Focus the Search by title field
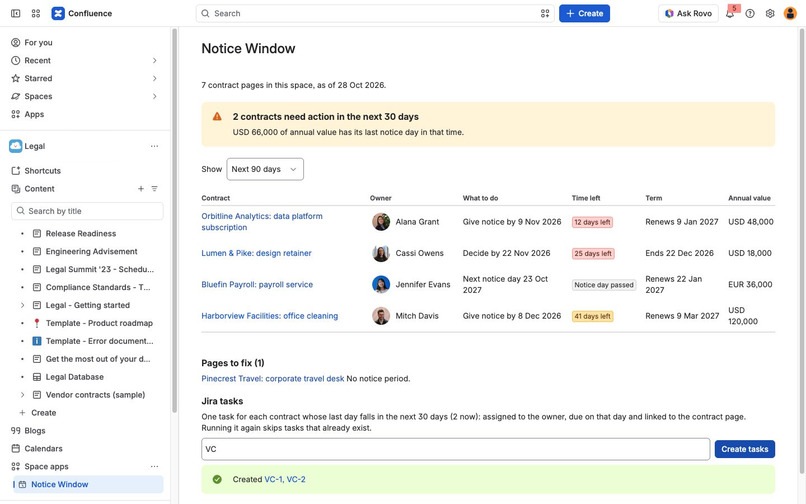This screenshot has height=504, width=806. pos(87,211)
